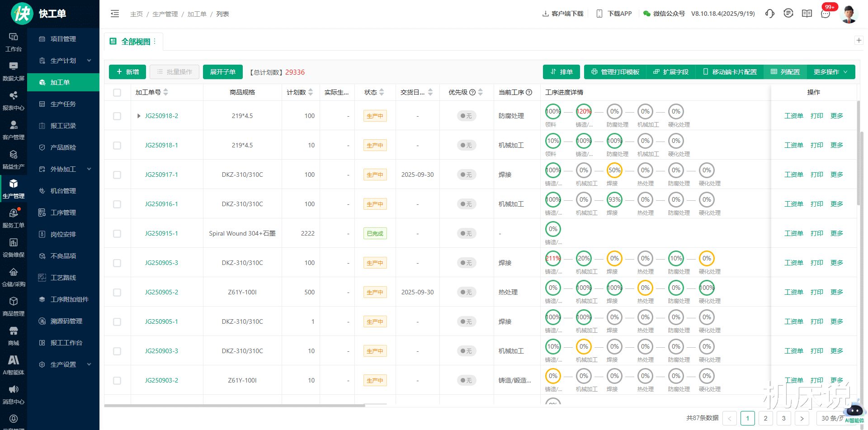Expand the JG250918-2 row child orders

tap(139, 116)
